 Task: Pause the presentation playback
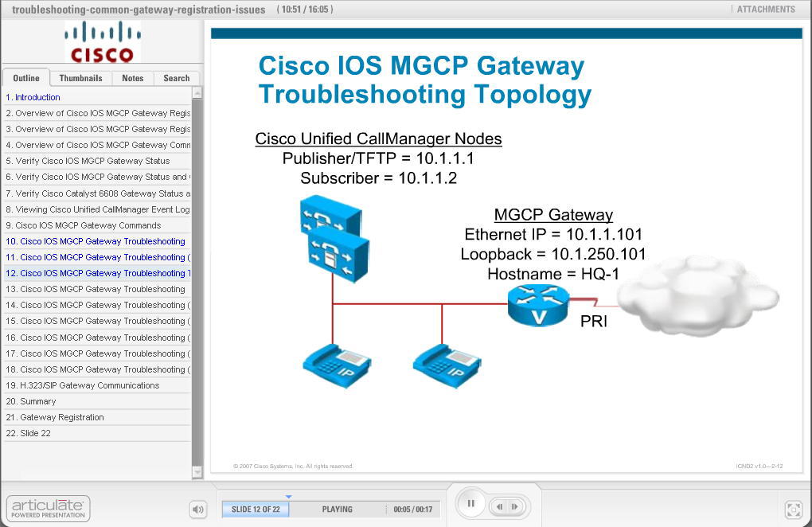[470, 504]
